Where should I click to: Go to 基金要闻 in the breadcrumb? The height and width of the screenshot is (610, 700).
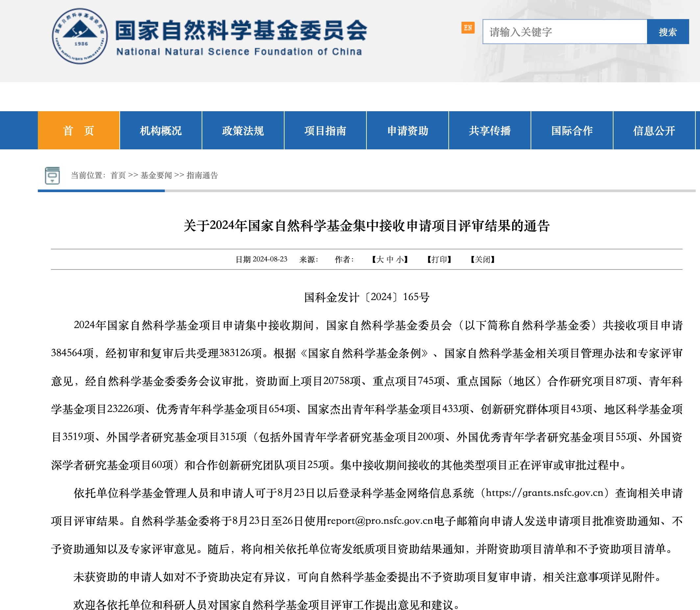point(156,175)
